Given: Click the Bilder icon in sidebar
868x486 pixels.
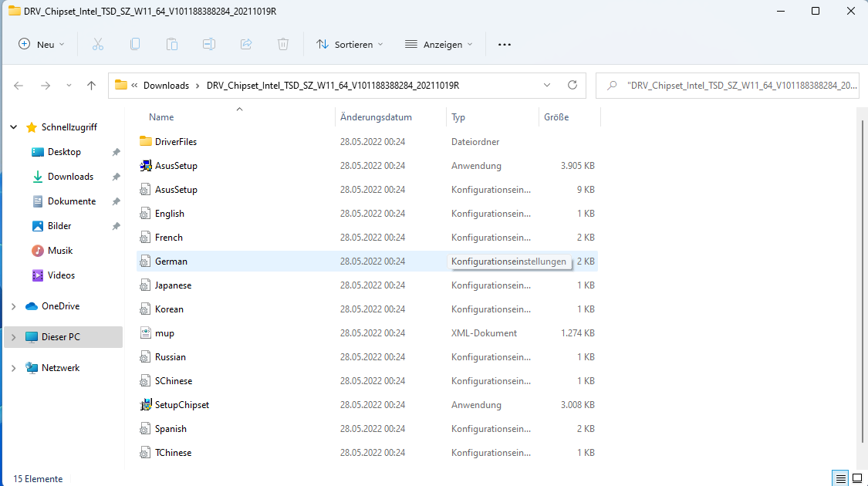Looking at the screenshot, I should pos(38,226).
